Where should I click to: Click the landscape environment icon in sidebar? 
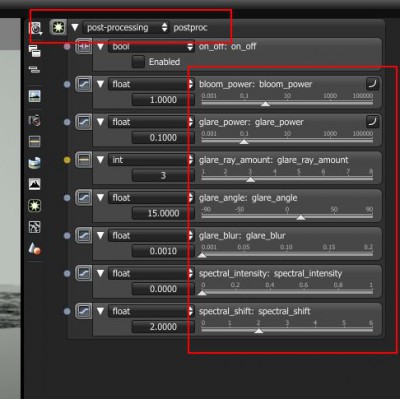coord(35,96)
